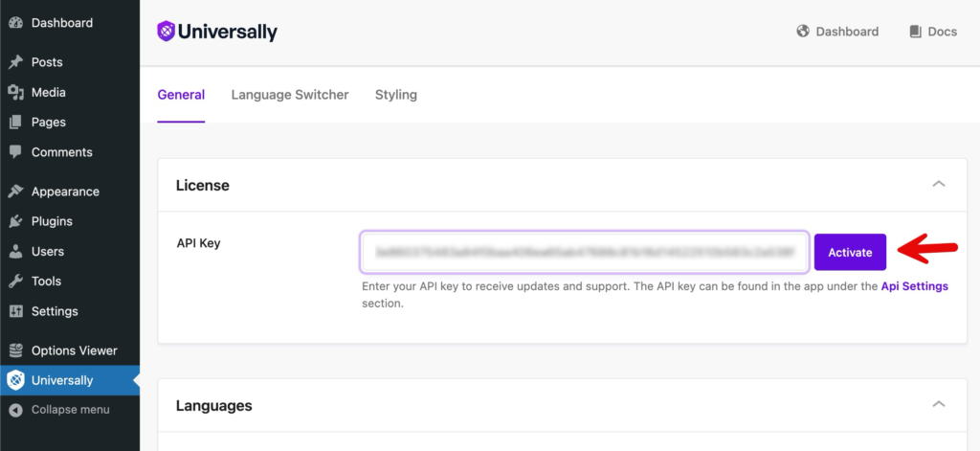Click Collapse menu text in sidebar
The width and height of the screenshot is (980, 451).
tap(71, 410)
